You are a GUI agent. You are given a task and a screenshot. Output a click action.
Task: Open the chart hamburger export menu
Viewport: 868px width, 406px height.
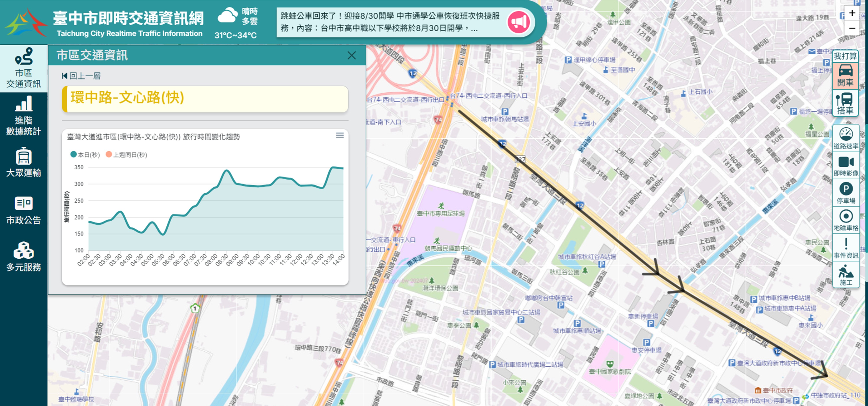tap(340, 136)
